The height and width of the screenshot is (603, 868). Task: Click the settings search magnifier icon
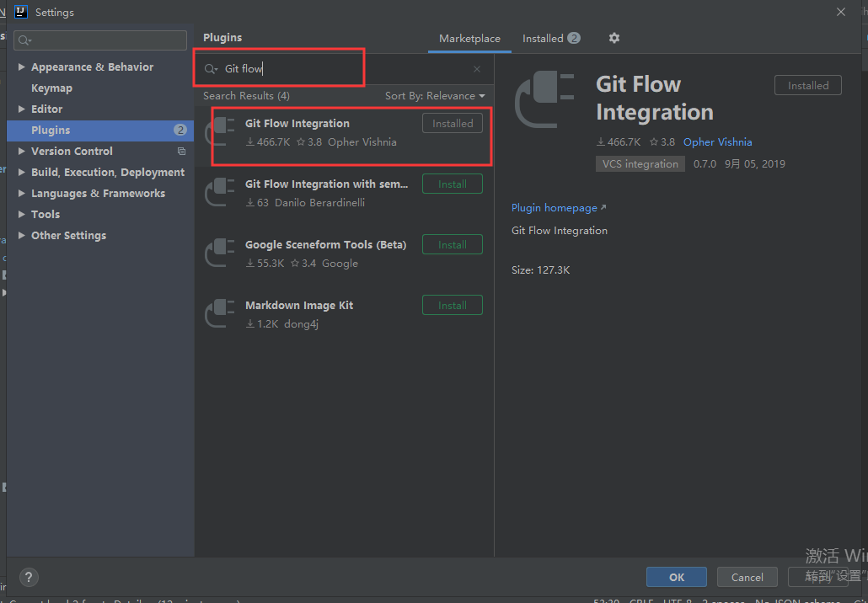[25, 40]
